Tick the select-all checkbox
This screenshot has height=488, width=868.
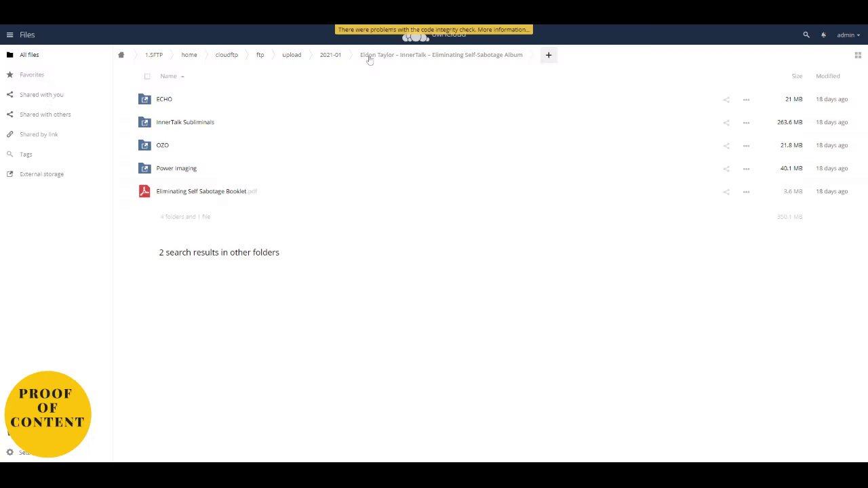pyautogui.click(x=147, y=77)
